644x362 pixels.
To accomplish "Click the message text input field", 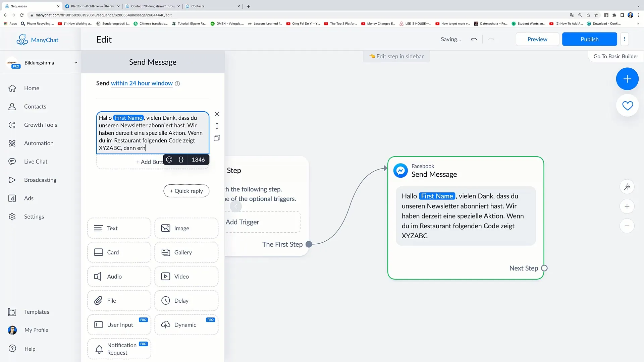I will pos(153,133).
